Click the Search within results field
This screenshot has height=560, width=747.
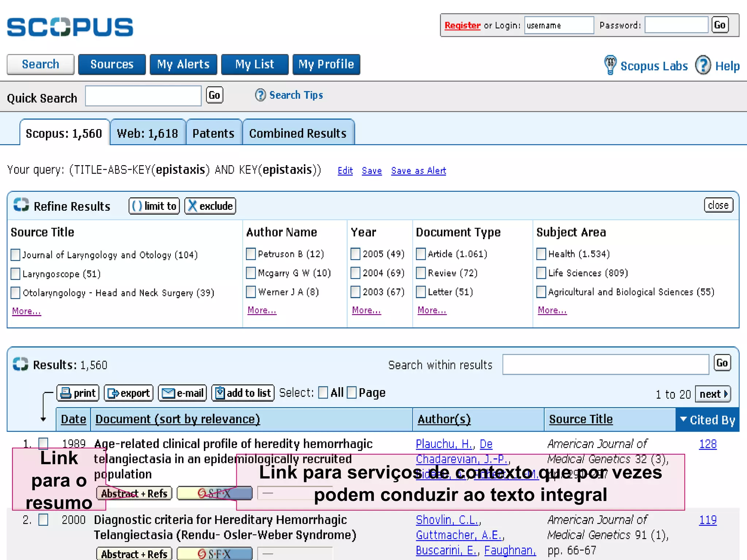(x=605, y=364)
